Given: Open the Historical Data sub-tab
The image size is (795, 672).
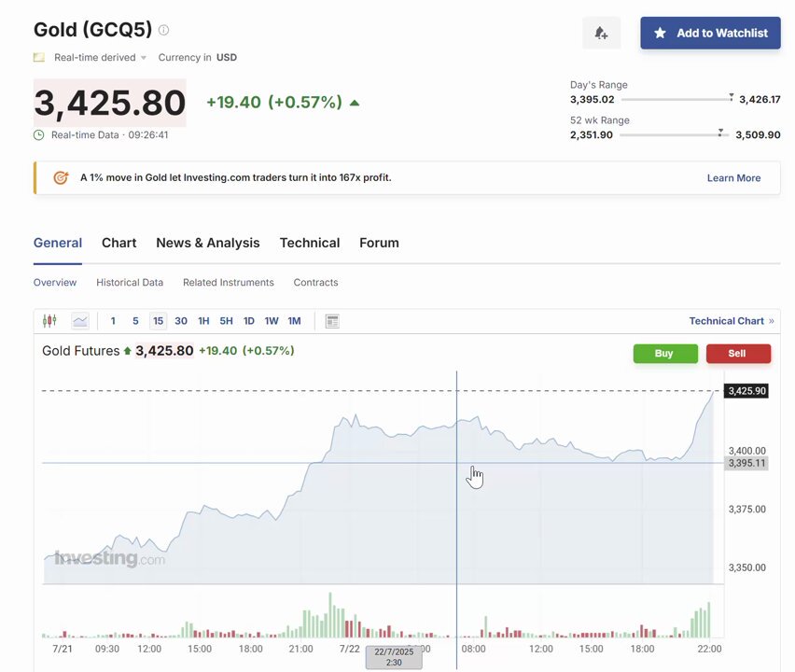Looking at the screenshot, I should point(130,283).
